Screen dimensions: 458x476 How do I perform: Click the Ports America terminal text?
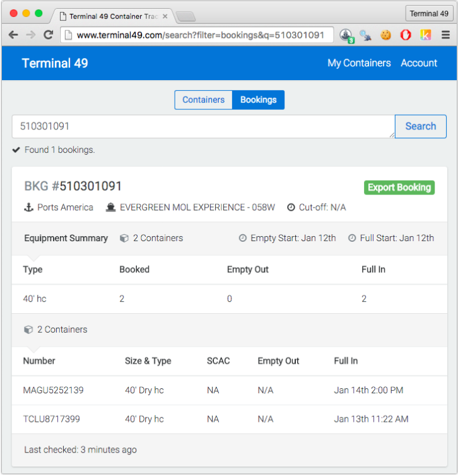65,207
